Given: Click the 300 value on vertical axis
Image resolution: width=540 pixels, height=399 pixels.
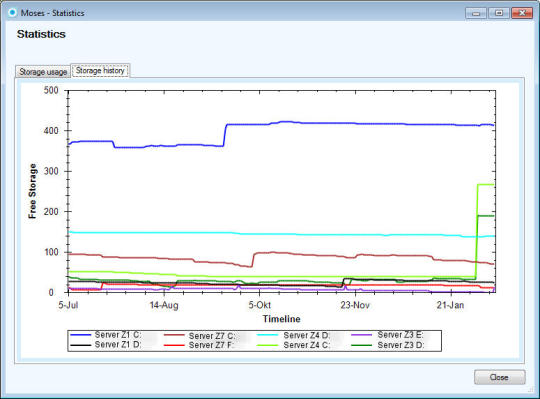Looking at the screenshot, I should point(51,171).
